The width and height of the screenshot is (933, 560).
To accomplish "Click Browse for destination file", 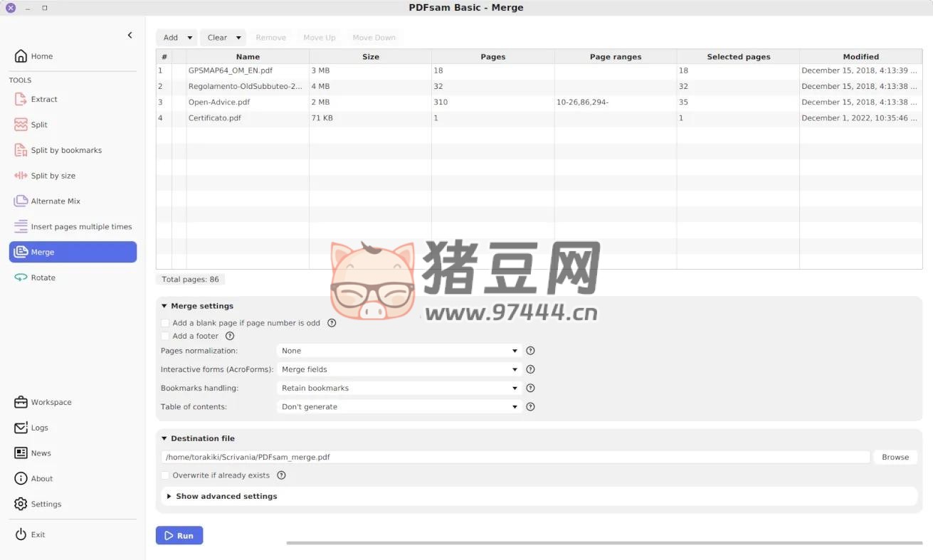I will 895,458.
